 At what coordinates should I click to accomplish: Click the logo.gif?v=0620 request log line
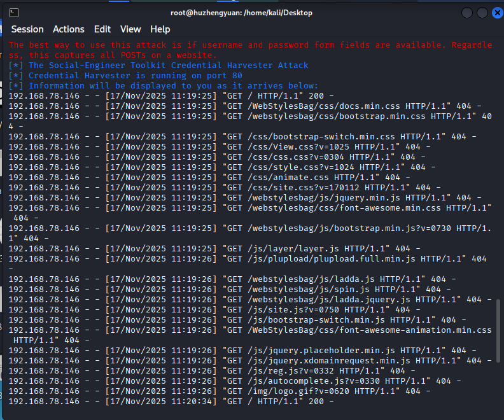219,391
